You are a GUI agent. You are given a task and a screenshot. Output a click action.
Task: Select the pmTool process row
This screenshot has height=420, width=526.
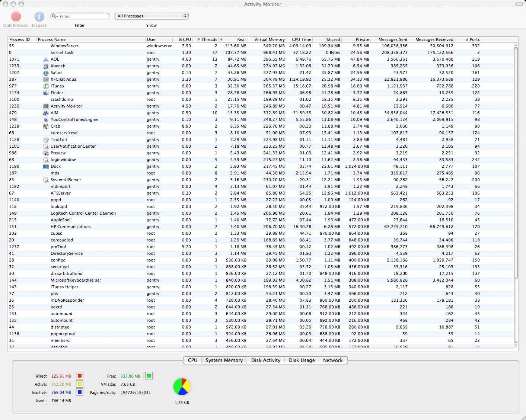tap(261, 247)
